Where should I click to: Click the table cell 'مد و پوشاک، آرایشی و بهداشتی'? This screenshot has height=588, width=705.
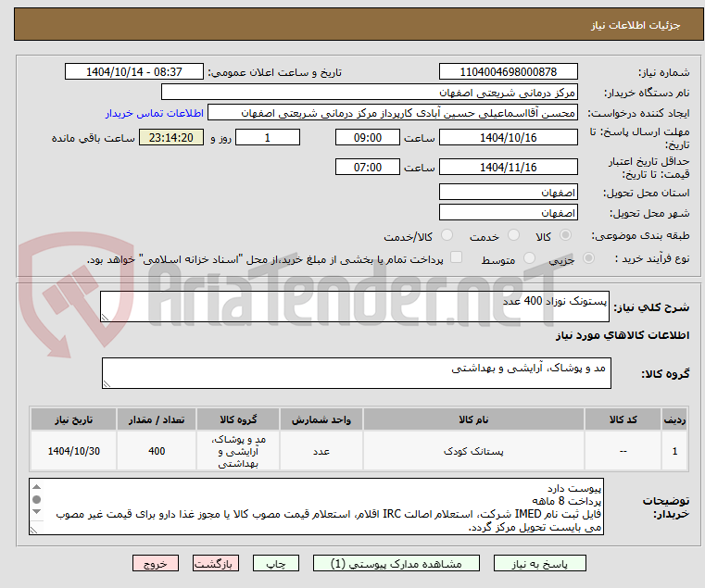point(238,451)
